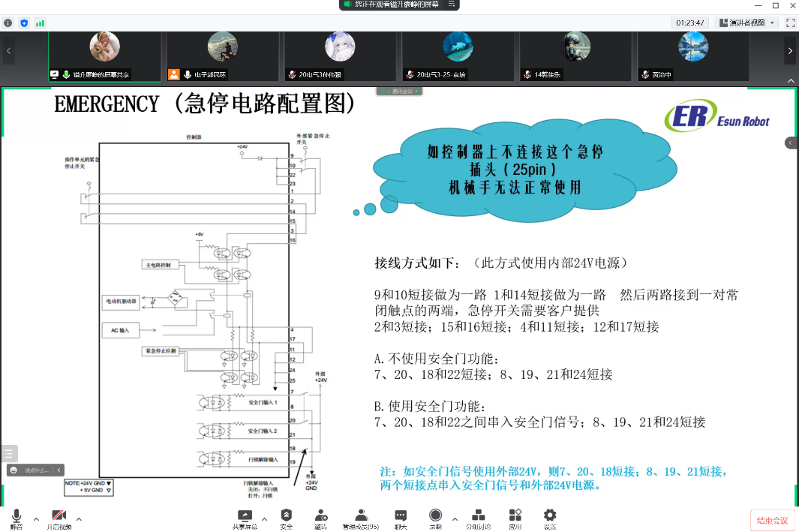Click the 接线方式如下 heading on the slide

417,263
